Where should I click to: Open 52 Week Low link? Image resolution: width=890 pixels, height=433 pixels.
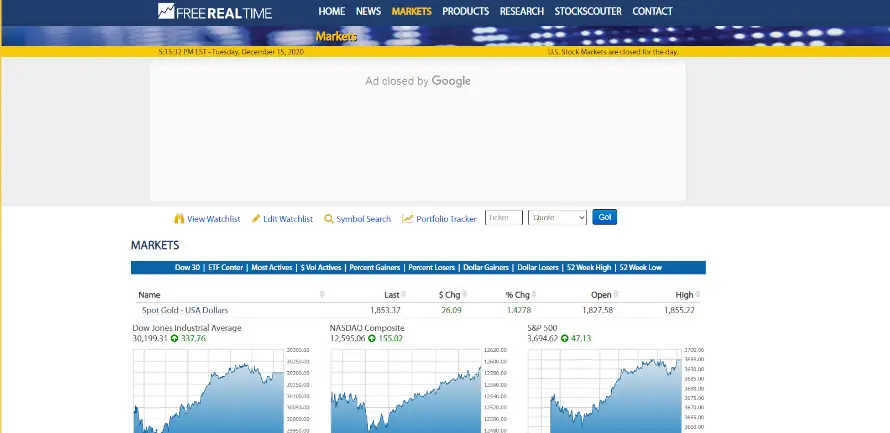pos(640,267)
